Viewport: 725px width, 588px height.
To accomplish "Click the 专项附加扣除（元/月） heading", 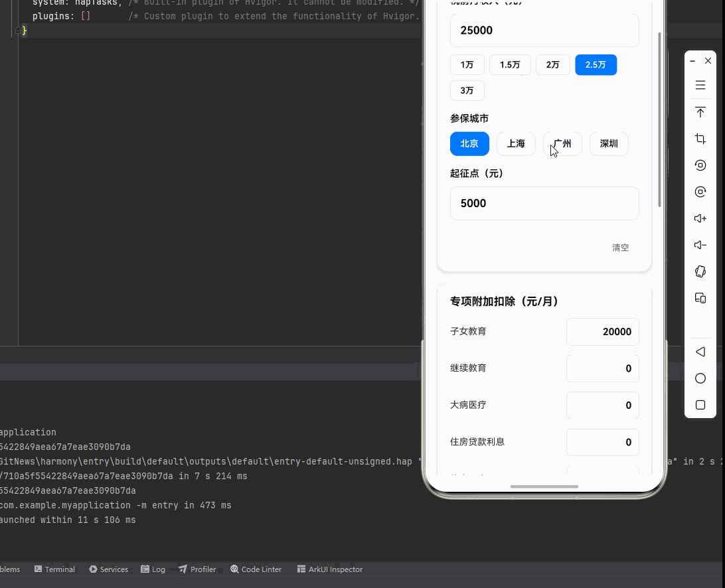I will [505, 301].
